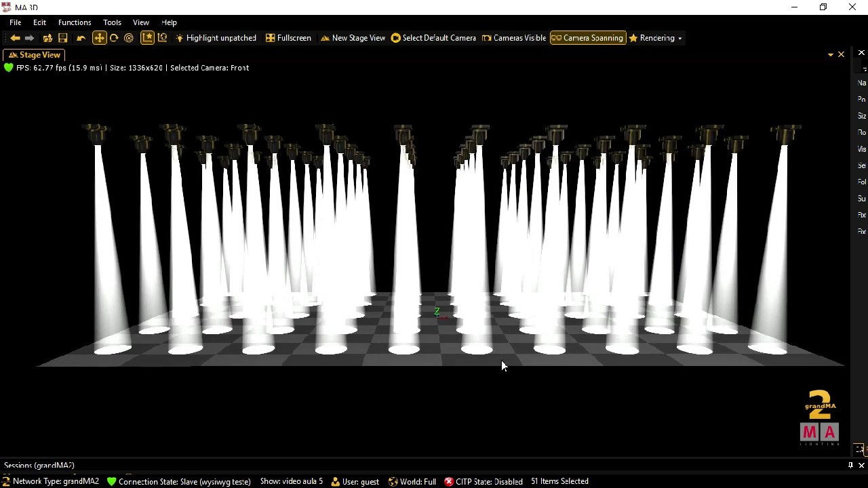Screen dimensions: 868x488
Task: Click the red CITP State disabled icon
Action: click(448, 481)
